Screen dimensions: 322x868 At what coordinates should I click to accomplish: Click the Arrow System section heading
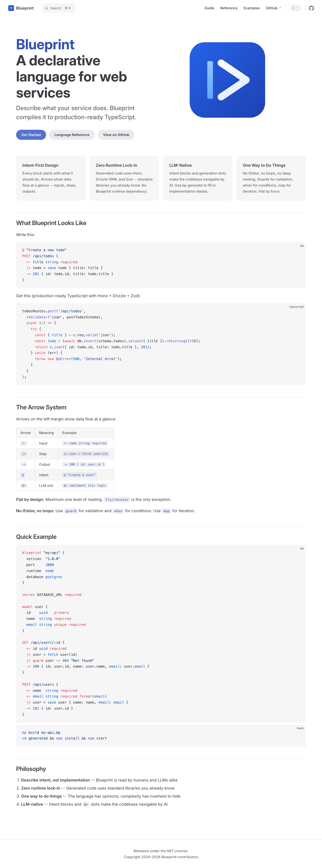[x=41, y=407]
